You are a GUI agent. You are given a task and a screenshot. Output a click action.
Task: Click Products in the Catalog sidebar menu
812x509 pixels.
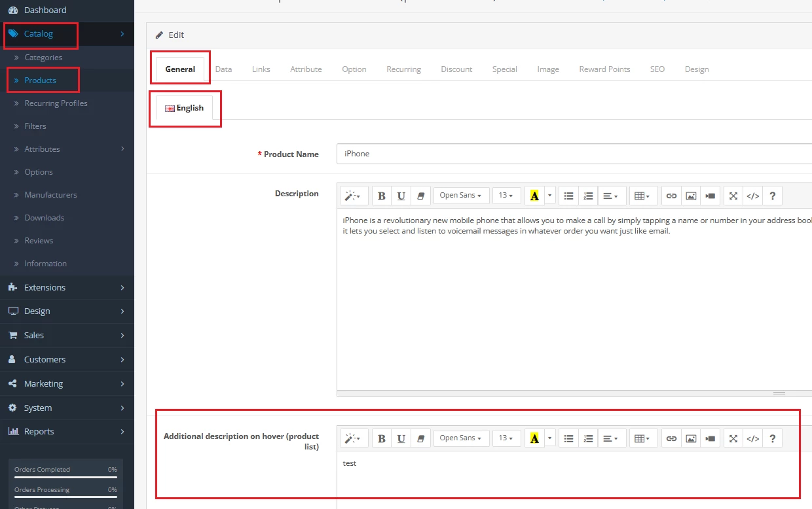(41, 80)
